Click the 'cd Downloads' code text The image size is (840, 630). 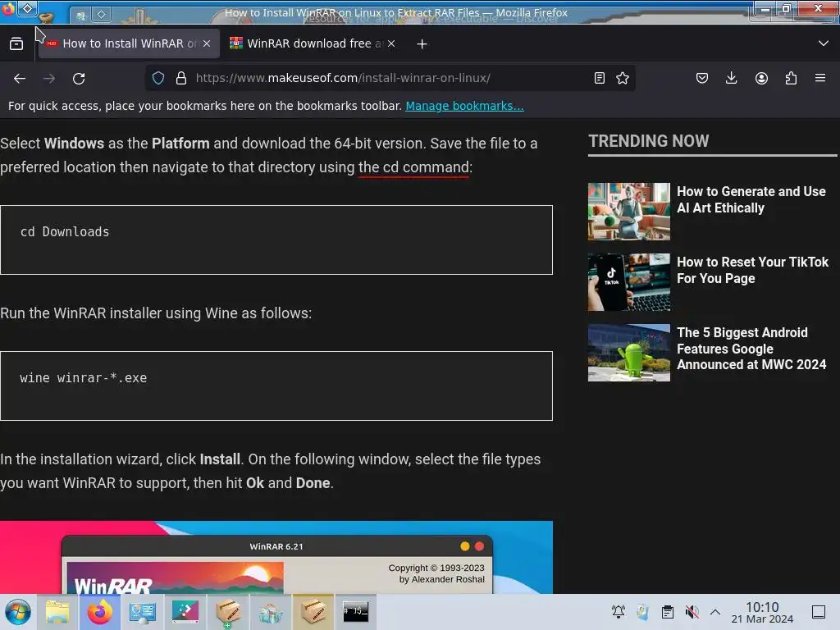click(65, 232)
